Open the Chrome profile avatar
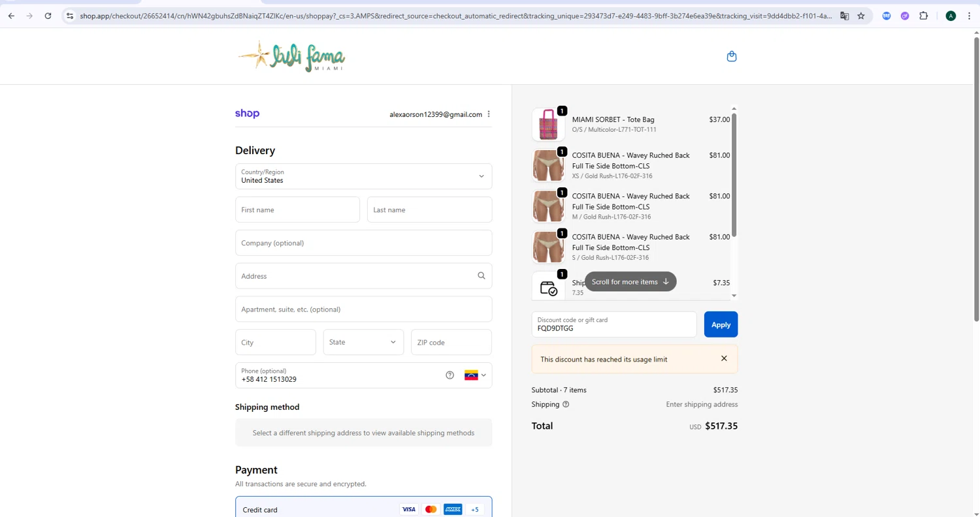Screen dimensions: 980x517 (951, 16)
